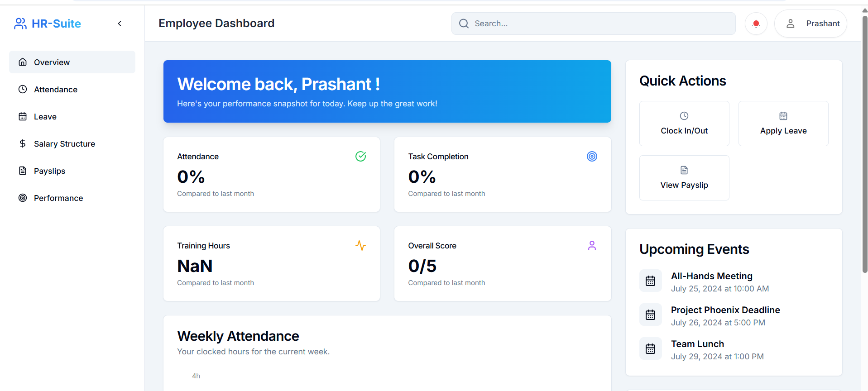Click the orange activity icon on Training Hours card
Screen dimensions: 868x391
(361, 245)
